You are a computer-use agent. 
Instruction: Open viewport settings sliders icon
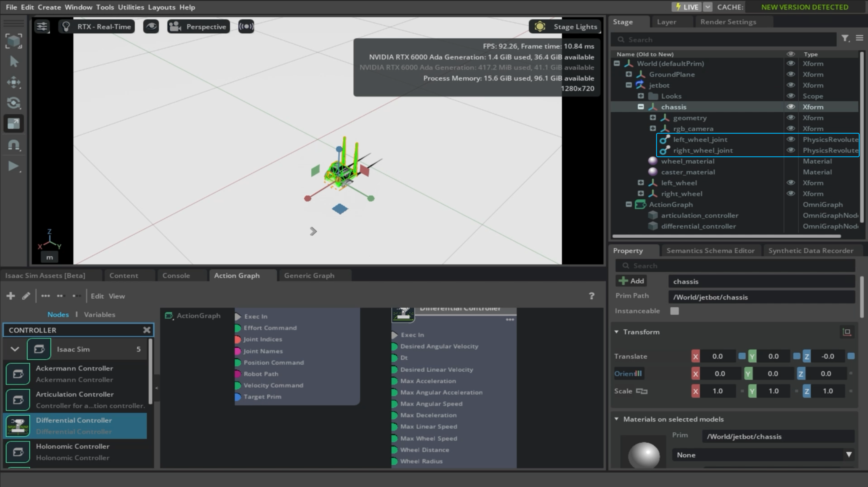[x=42, y=26]
